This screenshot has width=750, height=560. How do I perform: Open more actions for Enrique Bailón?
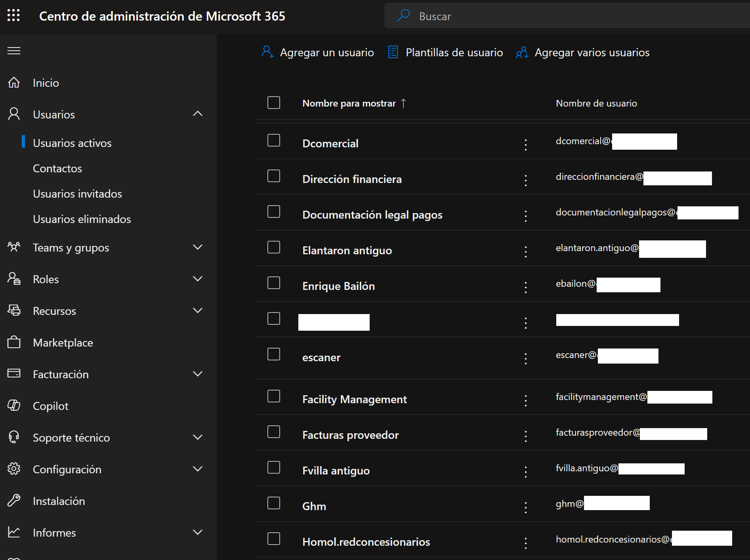526,287
